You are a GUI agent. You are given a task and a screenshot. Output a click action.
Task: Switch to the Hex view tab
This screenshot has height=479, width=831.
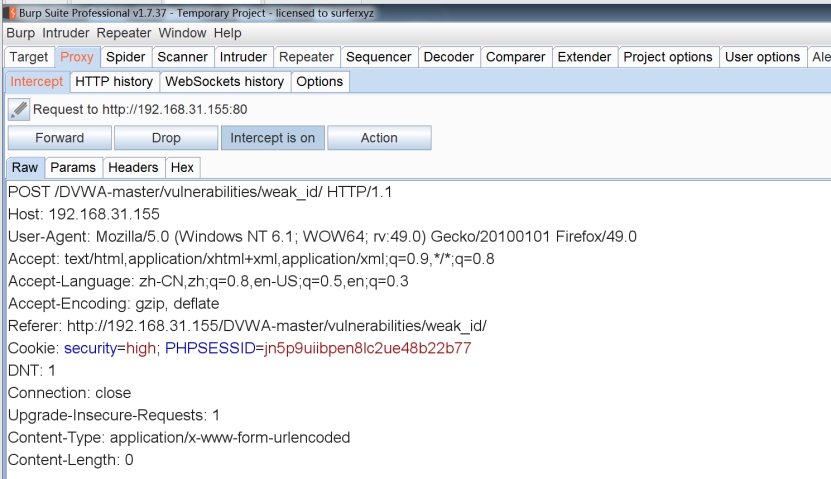(182, 167)
